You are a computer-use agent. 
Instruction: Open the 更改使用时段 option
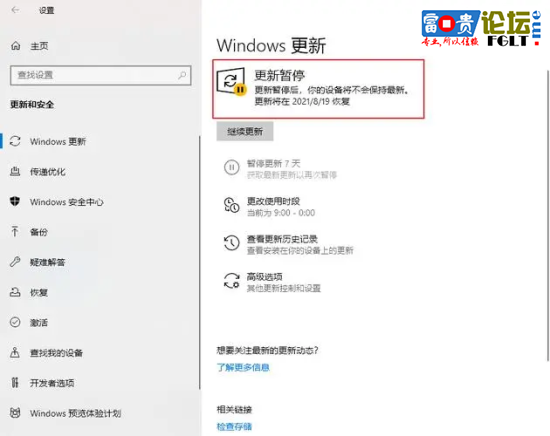click(x=270, y=207)
